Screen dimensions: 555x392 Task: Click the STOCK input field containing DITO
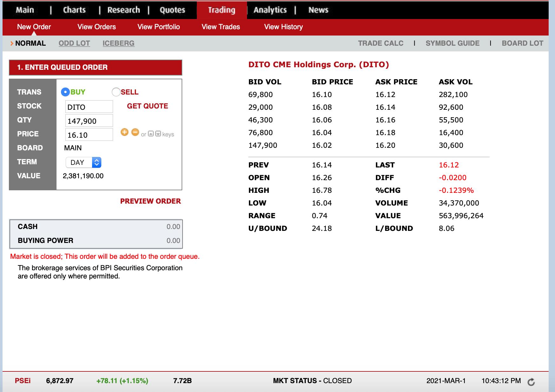89,107
